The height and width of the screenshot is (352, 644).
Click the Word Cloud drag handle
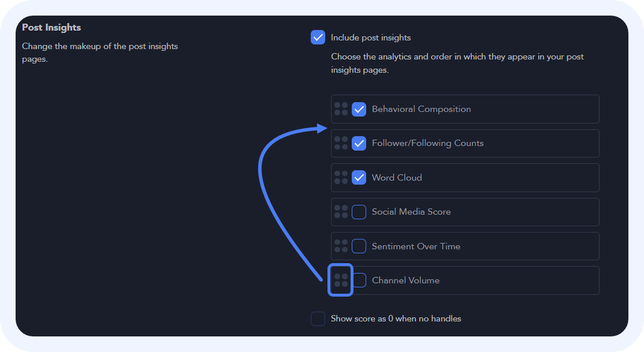pos(341,178)
